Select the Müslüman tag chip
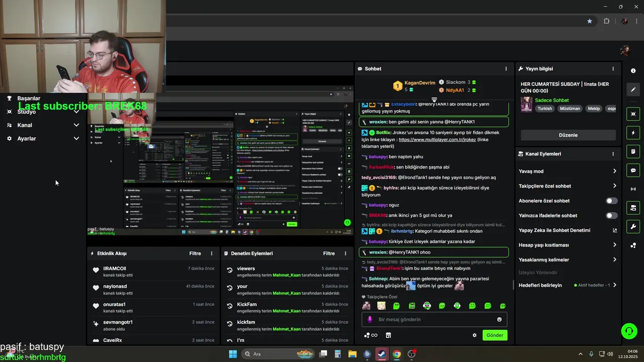The width and height of the screenshot is (644, 362). [570, 109]
